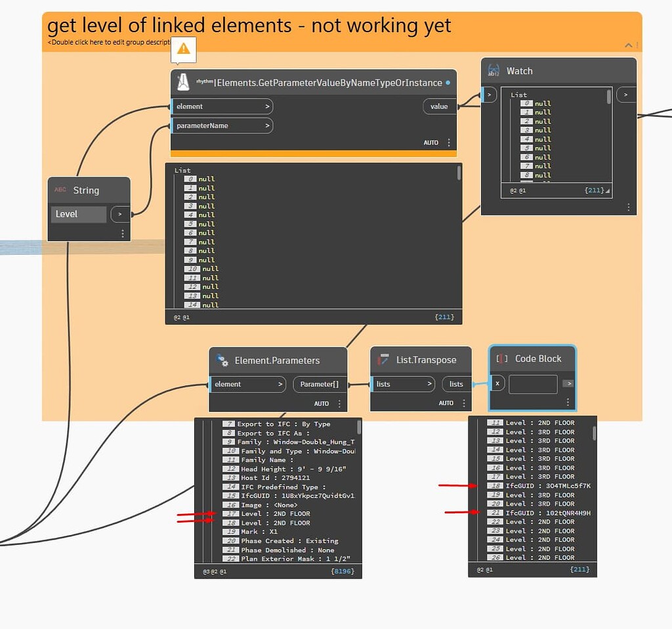Open the Watch node options menu
Screen dimensions: 672x629
click(628, 207)
